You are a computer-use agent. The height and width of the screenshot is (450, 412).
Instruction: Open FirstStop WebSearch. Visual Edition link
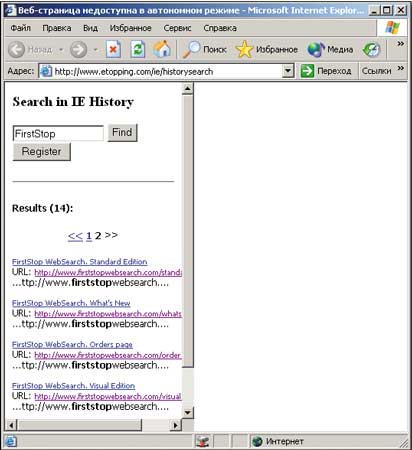pos(73,386)
